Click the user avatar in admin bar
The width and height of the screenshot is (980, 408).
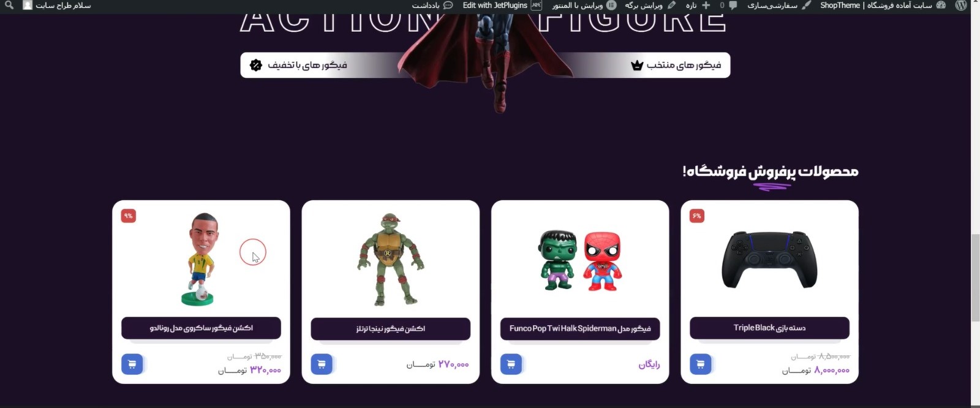click(x=28, y=6)
